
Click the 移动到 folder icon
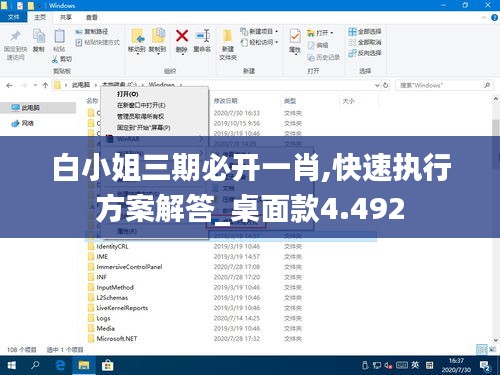click(137, 36)
